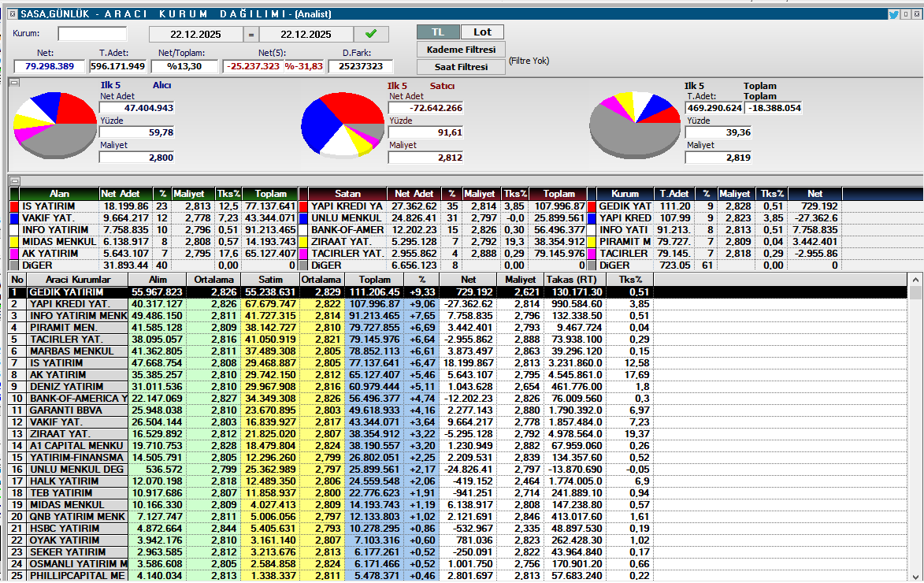Image resolution: width=924 pixels, height=583 pixels.
Task: Click the equals button between dates
Action: click(251, 34)
